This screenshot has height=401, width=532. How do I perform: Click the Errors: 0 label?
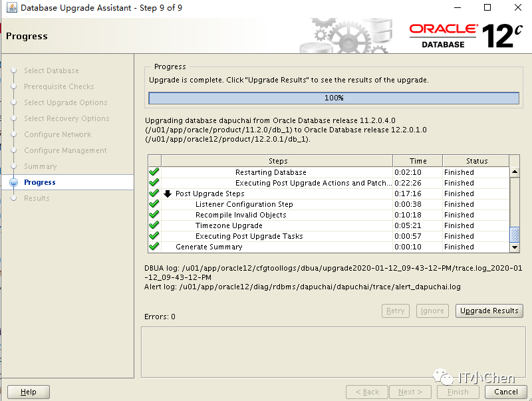pyautogui.click(x=160, y=317)
